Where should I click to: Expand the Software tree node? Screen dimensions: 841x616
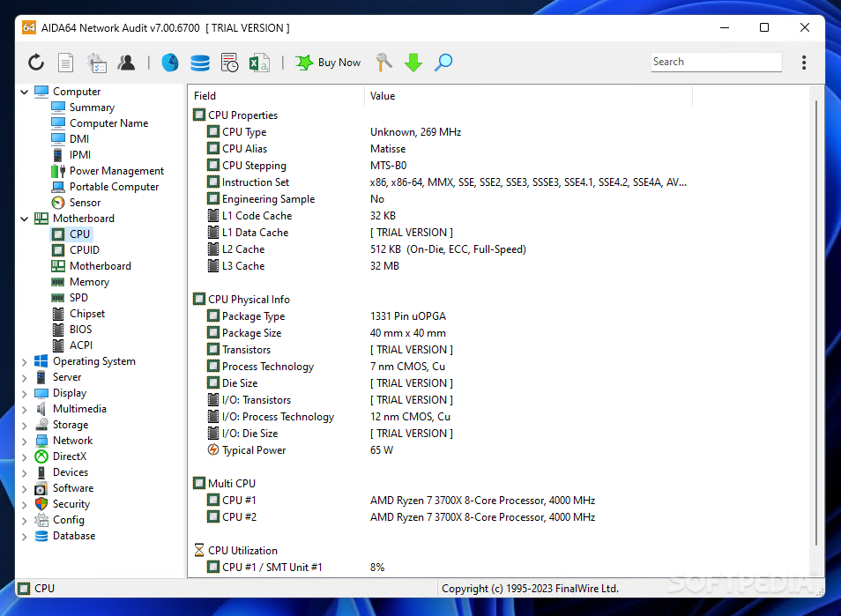click(x=24, y=488)
